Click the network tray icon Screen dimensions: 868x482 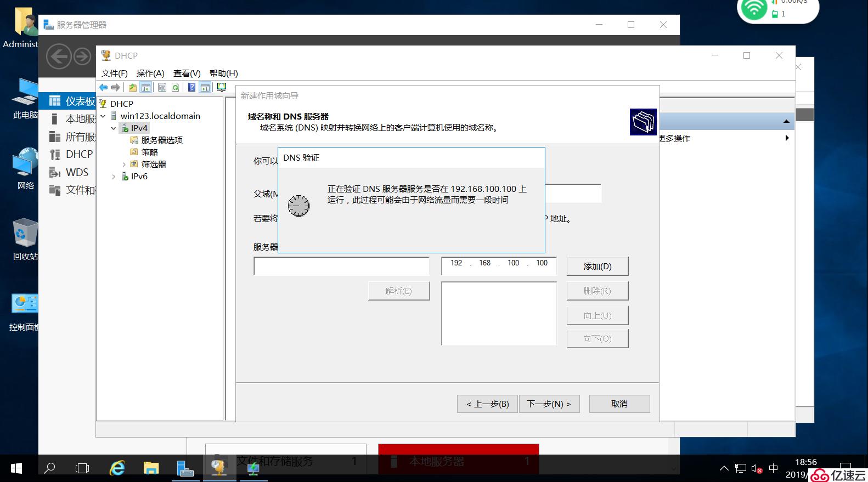click(x=741, y=469)
